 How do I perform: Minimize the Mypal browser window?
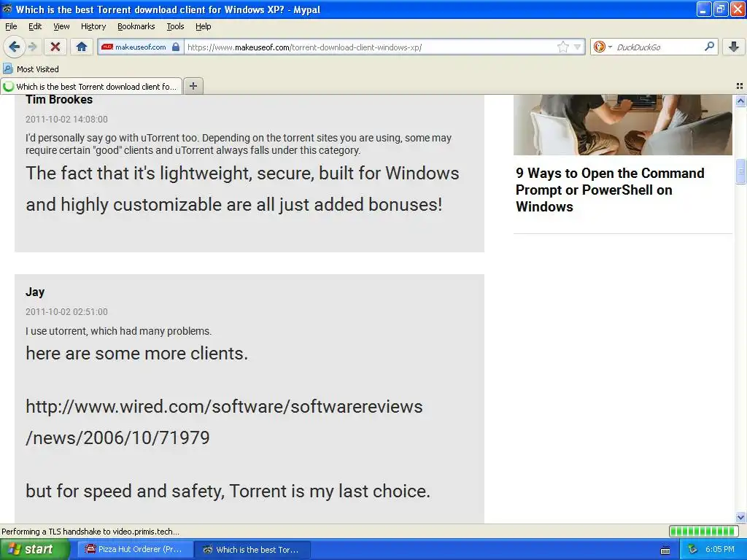click(704, 9)
